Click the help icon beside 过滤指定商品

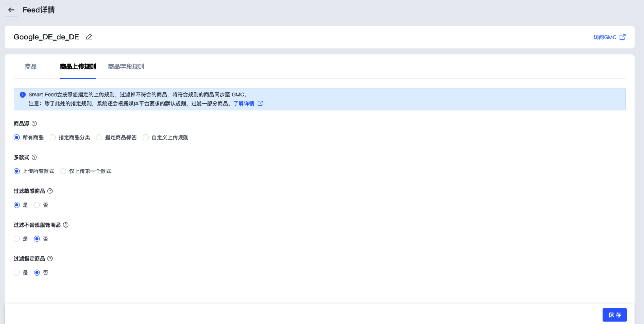pyautogui.click(x=50, y=259)
